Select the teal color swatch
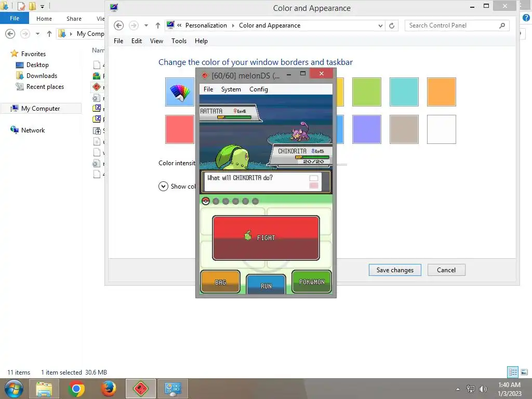Screen dimensions: 532x399 coord(404,92)
